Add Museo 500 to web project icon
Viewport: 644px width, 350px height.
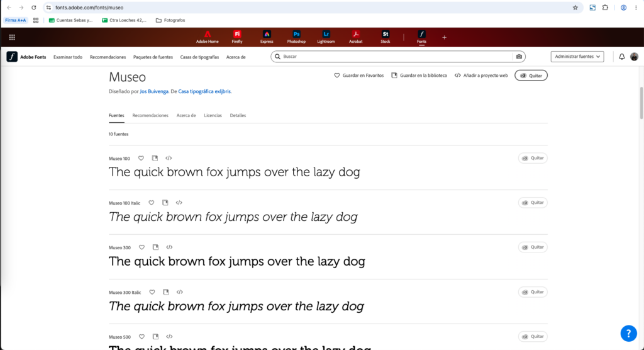[169, 336]
